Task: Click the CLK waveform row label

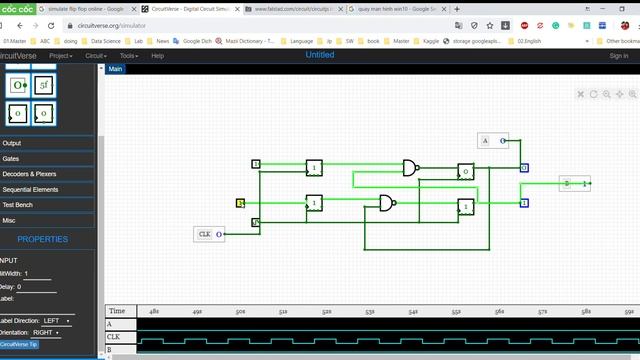Action: pos(121,337)
